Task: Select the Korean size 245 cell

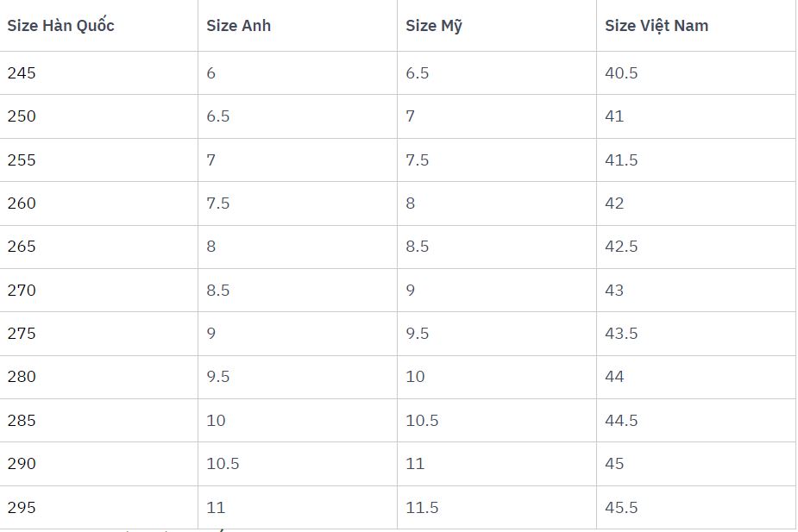Action: point(22,73)
